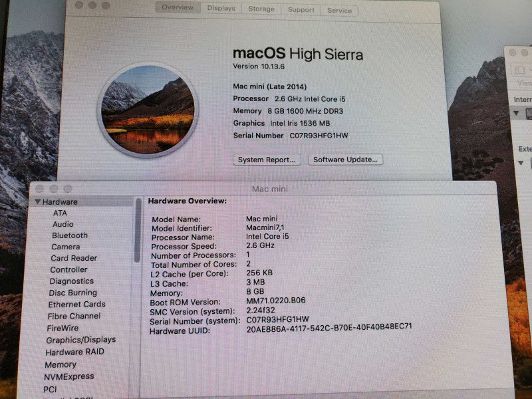The width and height of the screenshot is (532, 399).
Task: Zoom the Mac mini System Report window
Action: click(68, 189)
